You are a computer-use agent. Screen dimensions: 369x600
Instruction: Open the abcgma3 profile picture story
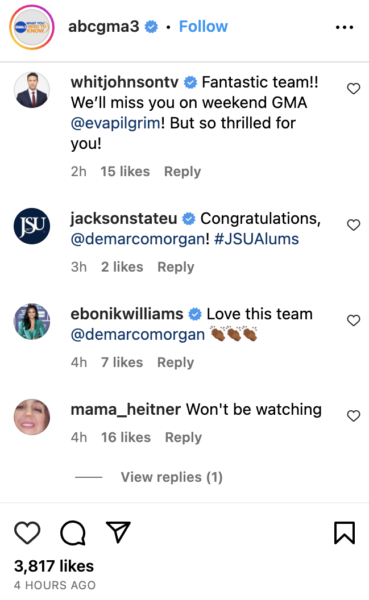[x=32, y=27]
